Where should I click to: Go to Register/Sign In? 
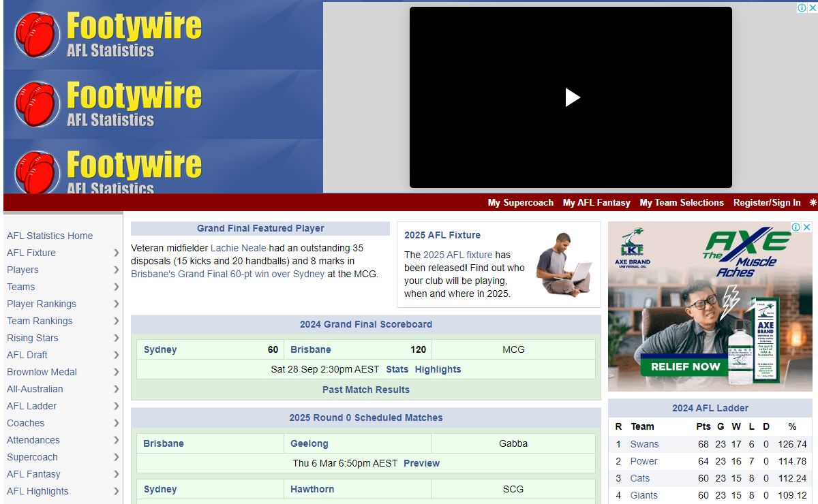tap(767, 202)
